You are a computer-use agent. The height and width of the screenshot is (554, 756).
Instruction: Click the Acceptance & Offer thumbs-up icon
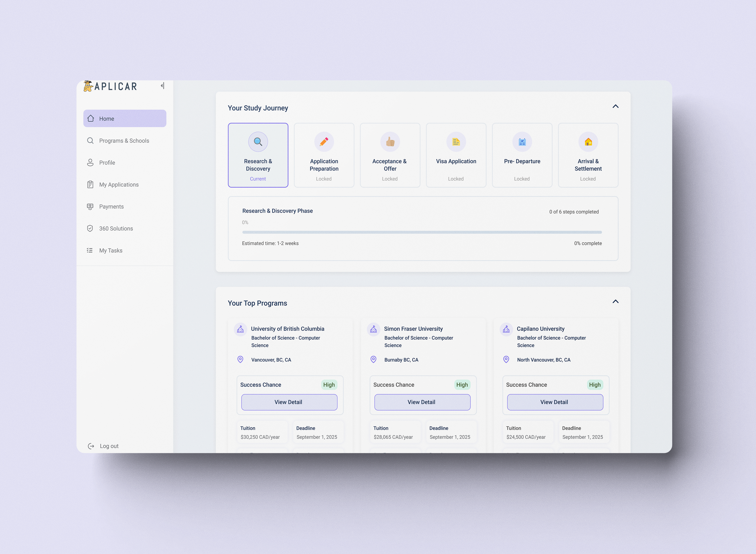coord(389,141)
